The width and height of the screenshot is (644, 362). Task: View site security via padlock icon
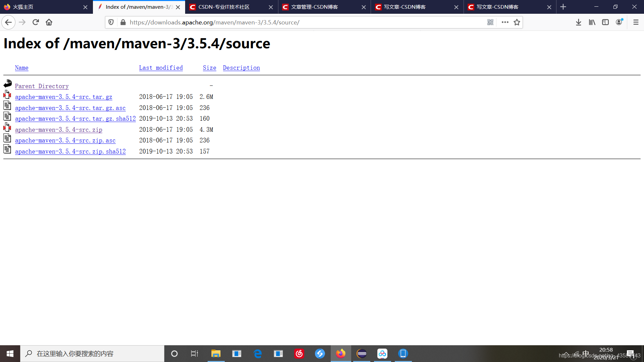[123, 22]
